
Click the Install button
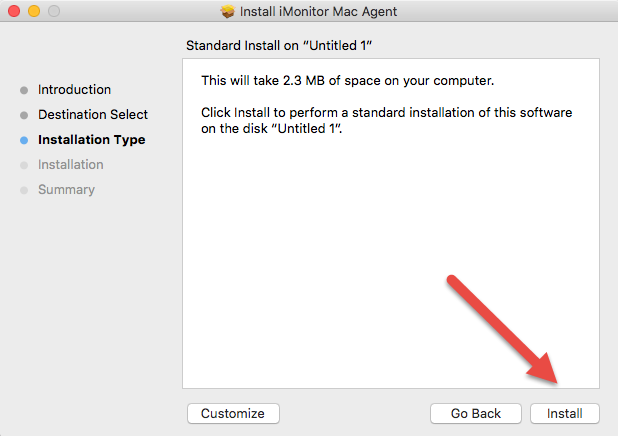[x=564, y=413]
